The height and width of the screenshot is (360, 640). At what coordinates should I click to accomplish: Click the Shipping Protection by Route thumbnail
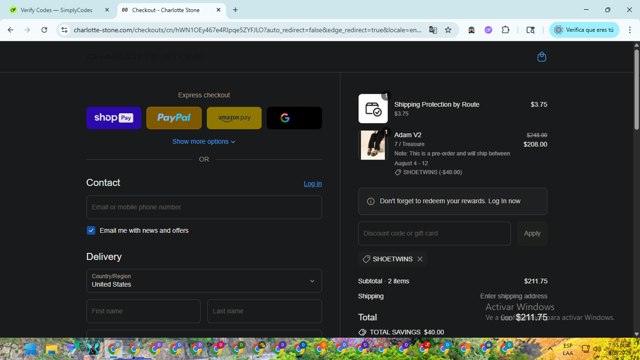[373, 109]
